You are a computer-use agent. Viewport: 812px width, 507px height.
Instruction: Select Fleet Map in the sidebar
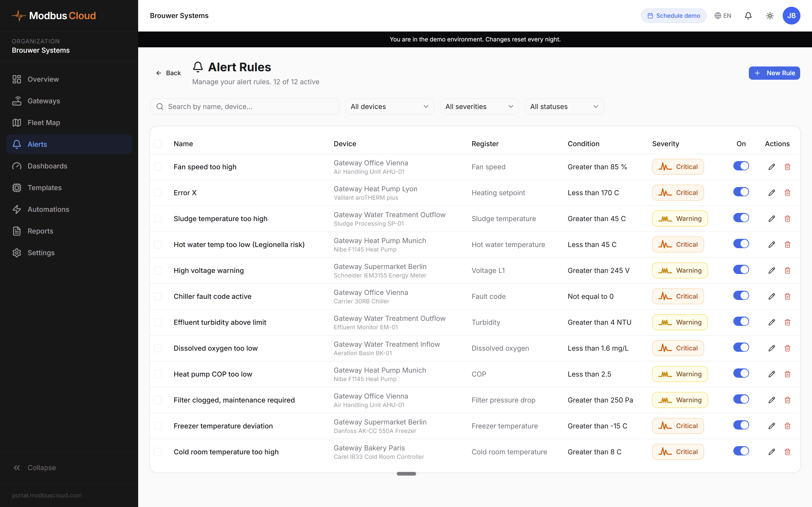coord(43,123)
